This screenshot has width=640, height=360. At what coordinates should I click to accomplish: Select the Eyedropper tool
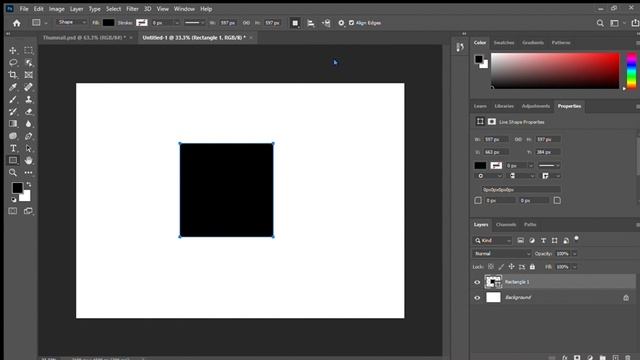(13, 87)
